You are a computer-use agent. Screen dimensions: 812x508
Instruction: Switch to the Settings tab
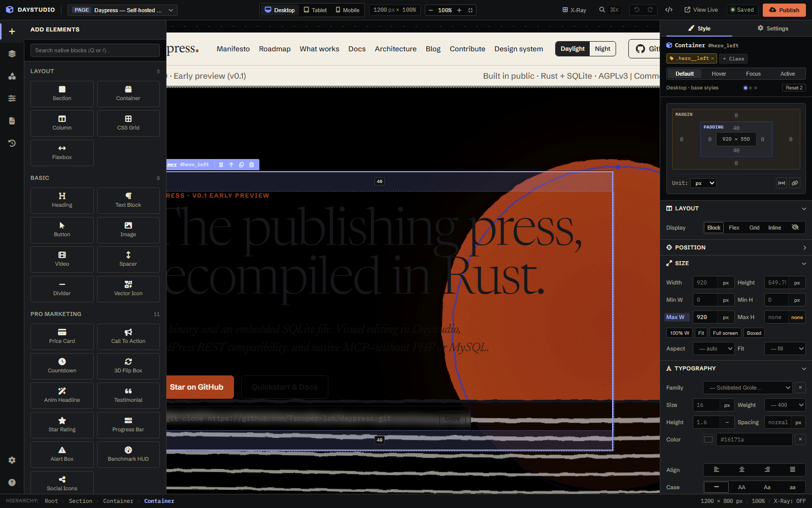pyautogui.click(x=772, y=28)
